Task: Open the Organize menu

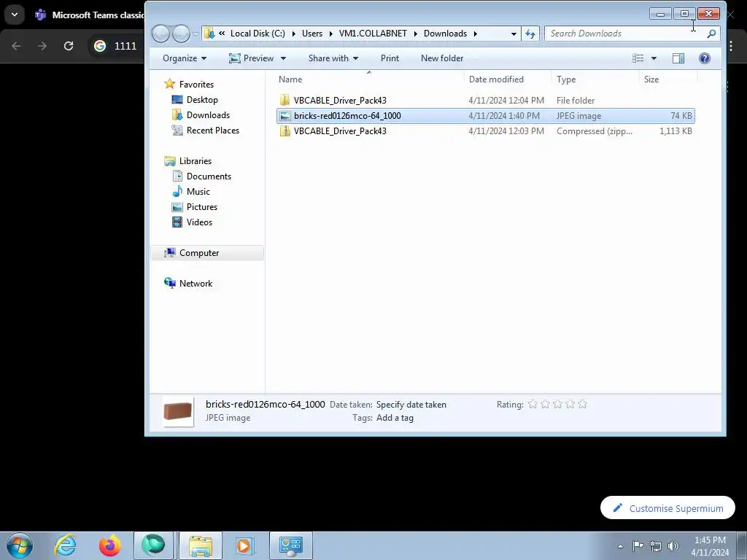Action: [185, 58]
